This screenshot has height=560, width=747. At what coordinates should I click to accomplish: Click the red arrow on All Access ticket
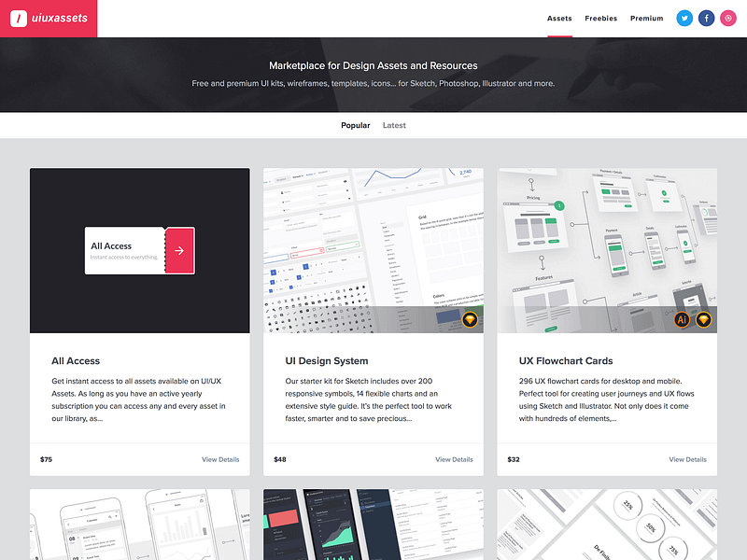point(179,250)
